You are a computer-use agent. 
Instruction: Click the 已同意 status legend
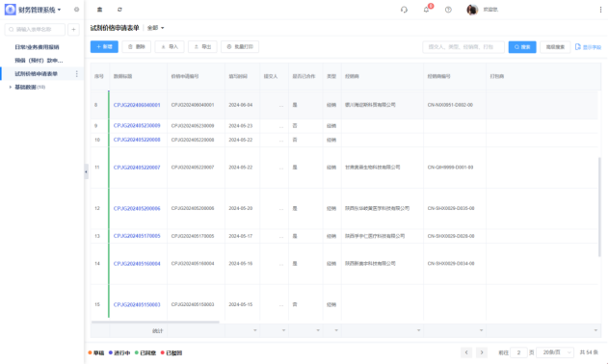point(146,352)
